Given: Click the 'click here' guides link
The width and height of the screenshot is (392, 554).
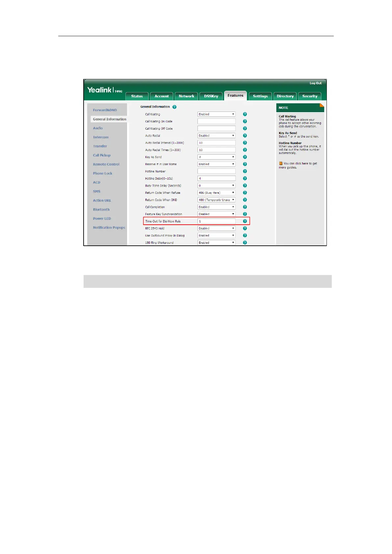Looking at the screenshot, I should (x=301, y=164).
